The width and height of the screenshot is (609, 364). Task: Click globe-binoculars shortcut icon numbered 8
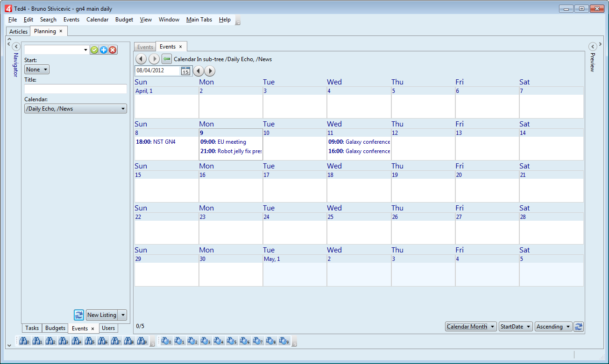point(270,342)
